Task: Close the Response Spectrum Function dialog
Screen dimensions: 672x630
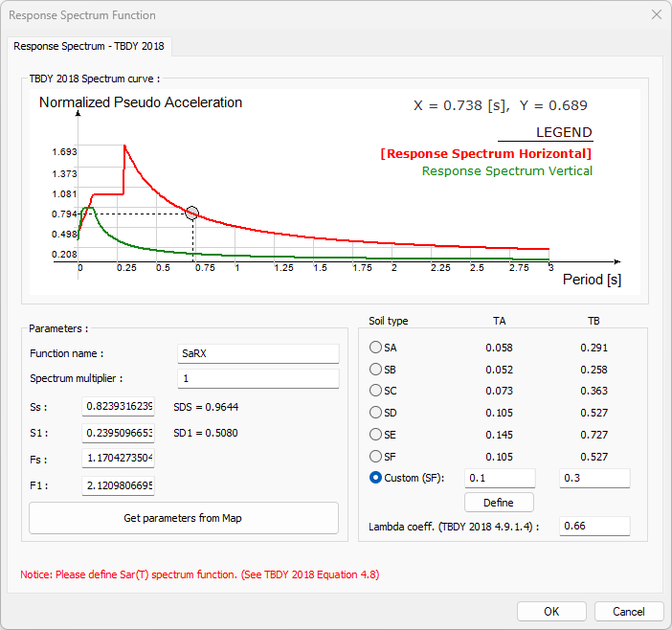Action: point(656,15)
